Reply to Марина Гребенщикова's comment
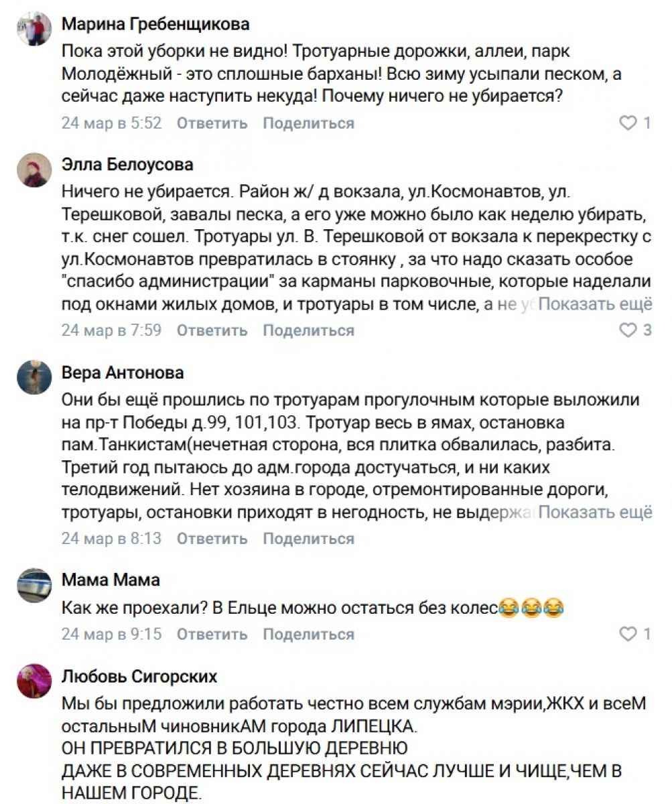Image resolution: width=672 pixels, height=804 pixels. (x=212, y=123)
